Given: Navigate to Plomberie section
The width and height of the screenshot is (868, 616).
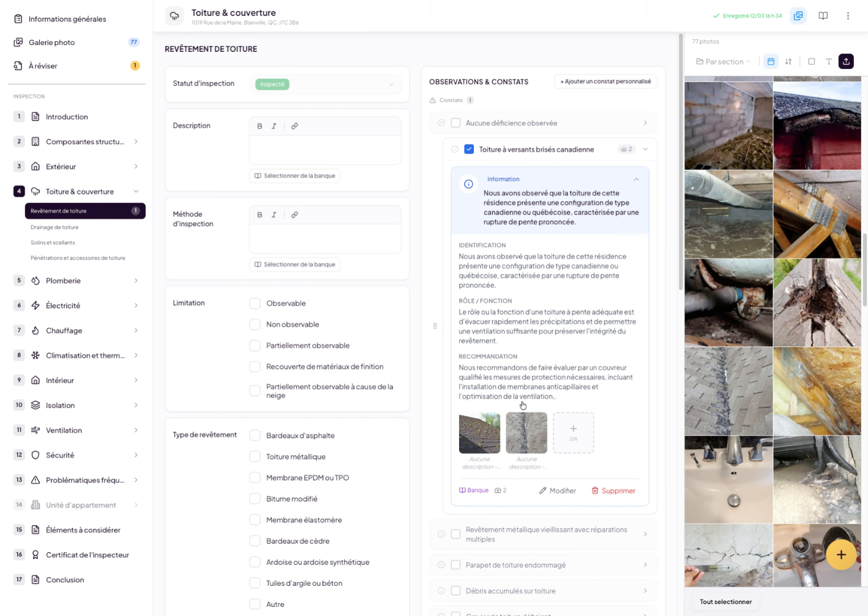Looking at the screenshot, I should coord(63,281).
